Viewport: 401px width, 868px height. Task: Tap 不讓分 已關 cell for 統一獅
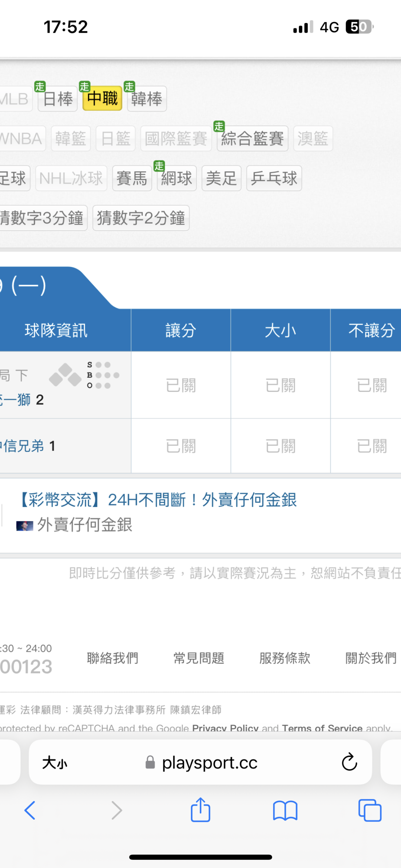coord(366,385)
